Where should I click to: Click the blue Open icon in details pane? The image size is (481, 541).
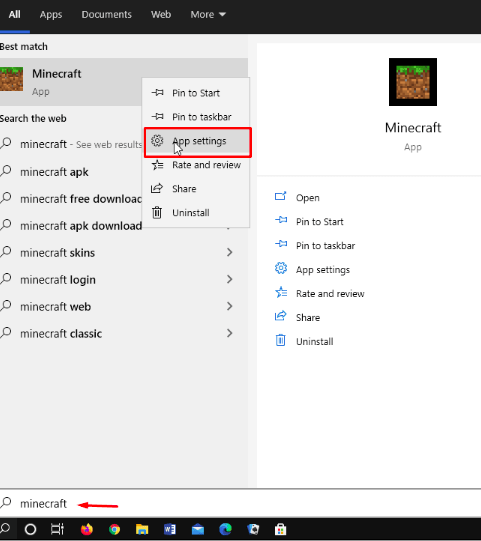281,196
